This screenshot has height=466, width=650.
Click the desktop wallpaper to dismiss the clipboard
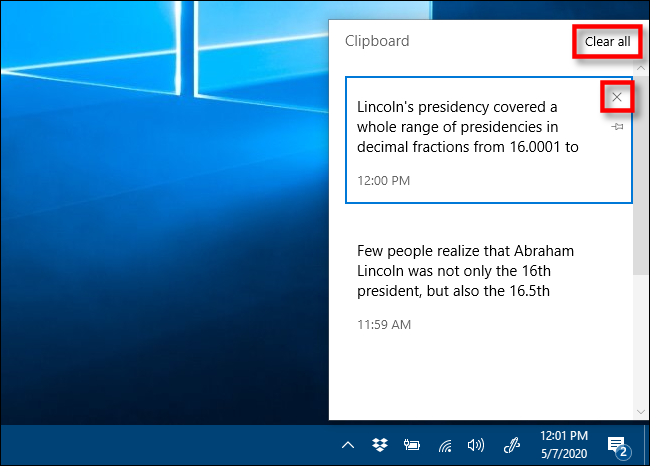click(150, 250)
